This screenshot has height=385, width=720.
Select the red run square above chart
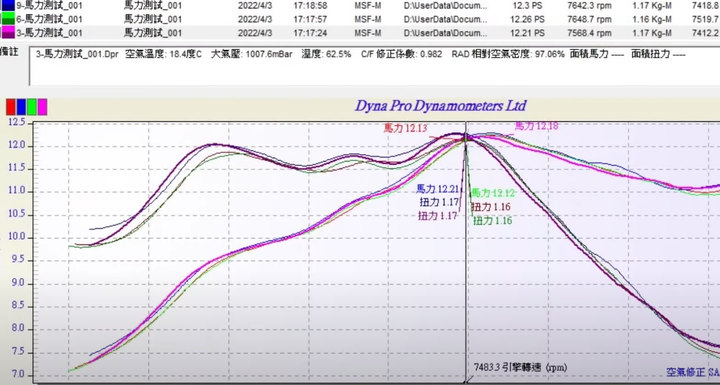11,107
